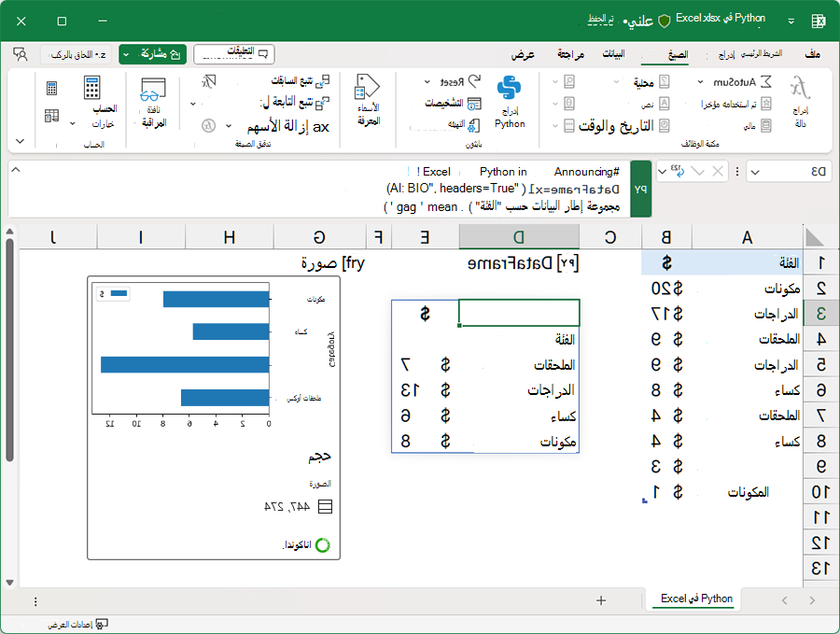Click the Calculate Sheet icon
This screenshot has width=840, height=634.
point(51,115)
